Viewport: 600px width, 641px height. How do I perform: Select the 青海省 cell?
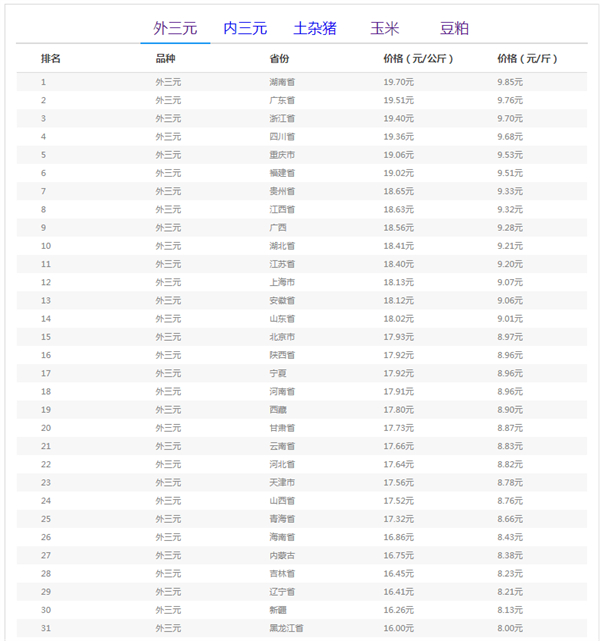(x=282, y=519)
